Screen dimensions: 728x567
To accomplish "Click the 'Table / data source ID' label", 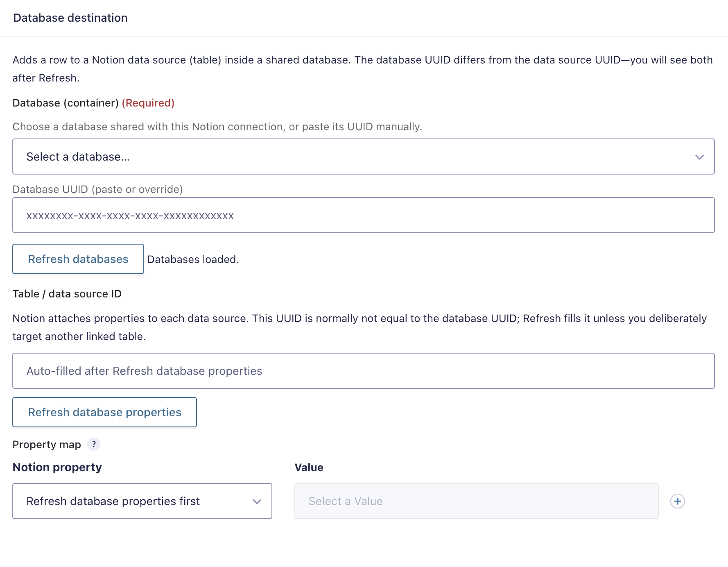I will coord(67,294).
